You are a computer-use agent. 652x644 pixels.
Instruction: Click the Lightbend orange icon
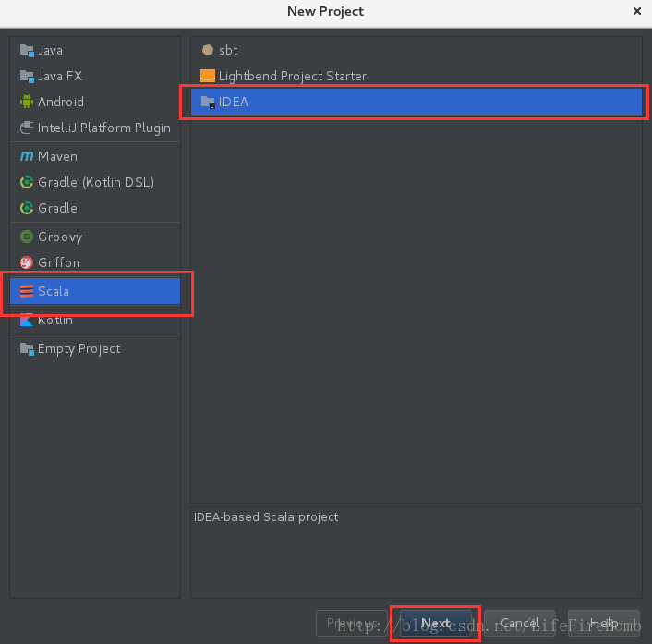(208, 76)
